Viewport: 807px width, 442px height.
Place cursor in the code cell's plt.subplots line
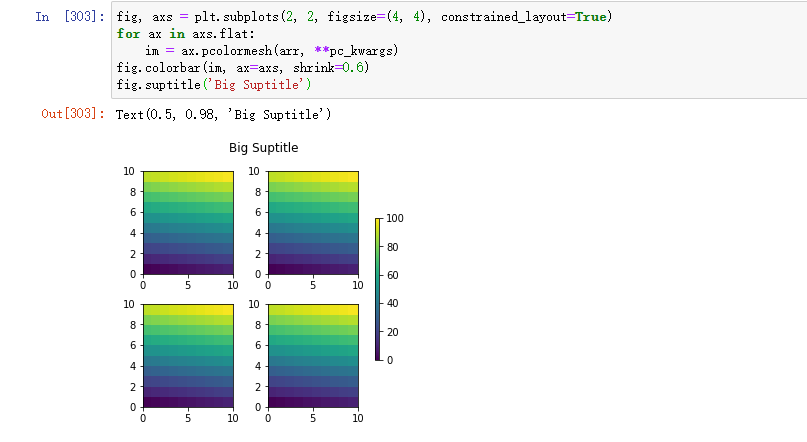point(364,17)
